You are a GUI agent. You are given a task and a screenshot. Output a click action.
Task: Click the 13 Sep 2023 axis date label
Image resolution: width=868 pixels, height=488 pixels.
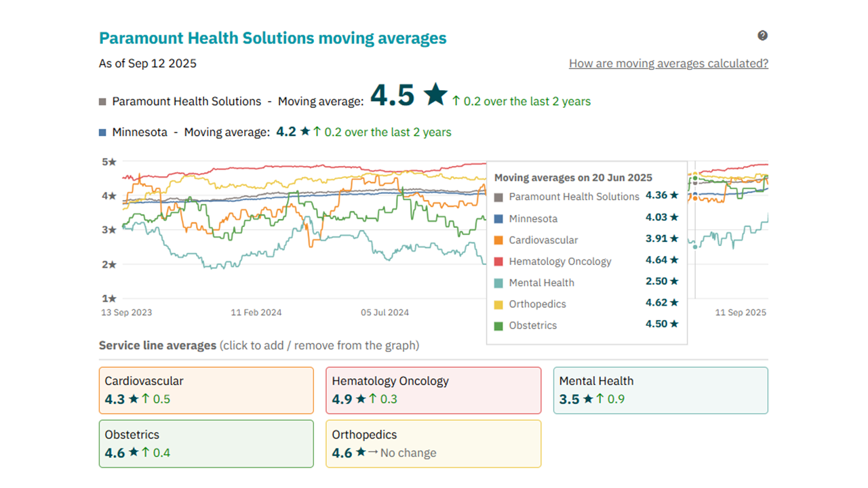point(127,312)
